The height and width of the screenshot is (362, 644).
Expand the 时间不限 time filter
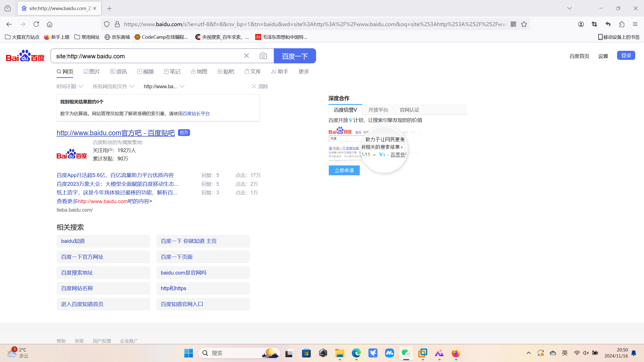(x=70, y=86)
